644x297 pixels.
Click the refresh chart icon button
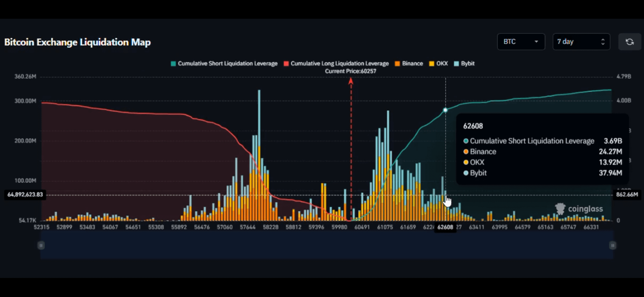pyautogui.click(x=629, y=42)
